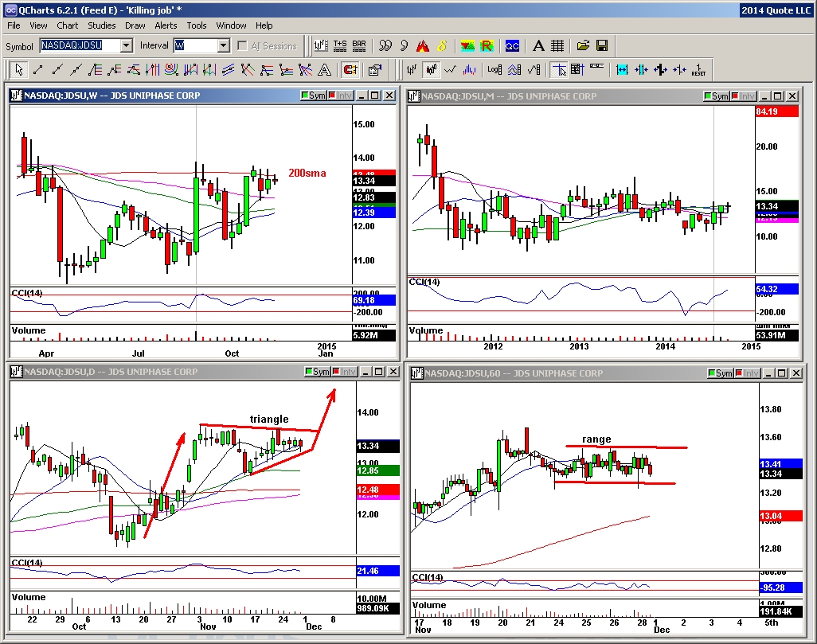Click the red flame hot list icon

(423, 46)
